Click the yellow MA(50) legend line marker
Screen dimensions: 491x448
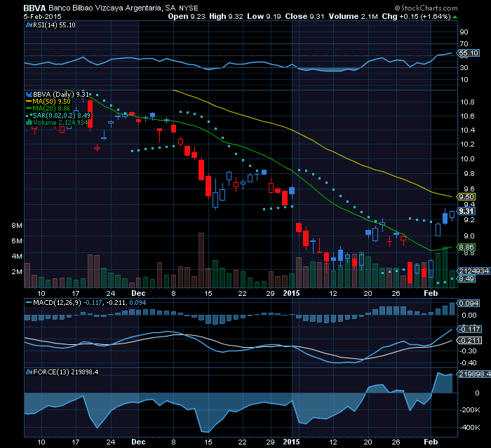pyautogui.click(x=29, y=102)
